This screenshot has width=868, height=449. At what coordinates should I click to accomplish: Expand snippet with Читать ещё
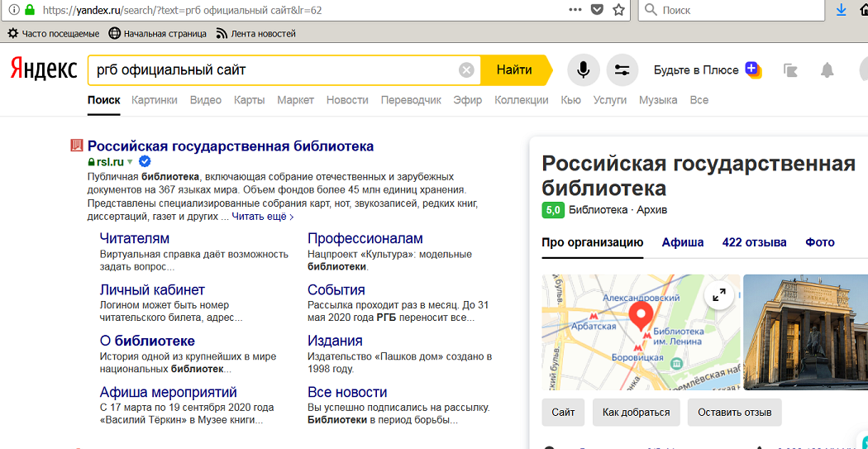263,217
